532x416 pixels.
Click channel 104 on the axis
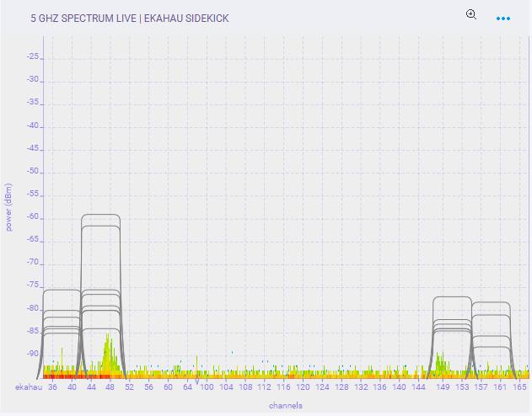(x=226, y=387)
